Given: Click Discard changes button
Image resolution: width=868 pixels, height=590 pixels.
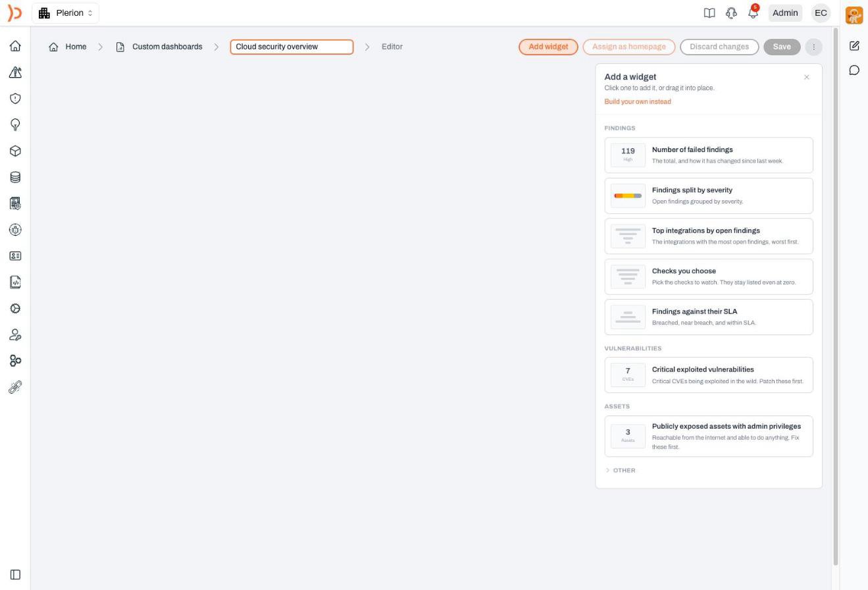Looking at the screenshot, I should [x=719, y=47].
